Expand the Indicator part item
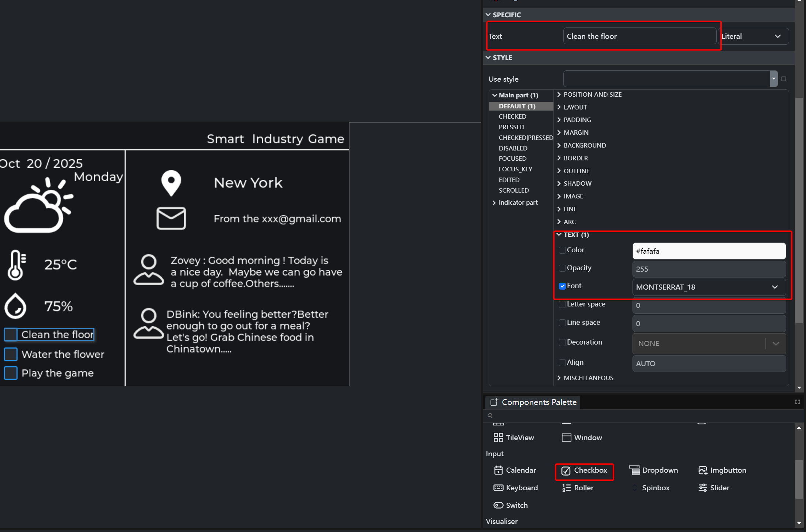806x532 pixels. tap(518, 202)
